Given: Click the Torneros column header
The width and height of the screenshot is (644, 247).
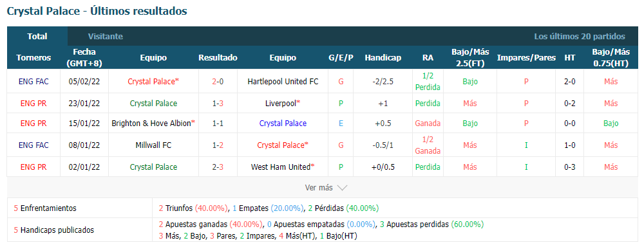Looking at the screenshot, I should click(33, 58).
